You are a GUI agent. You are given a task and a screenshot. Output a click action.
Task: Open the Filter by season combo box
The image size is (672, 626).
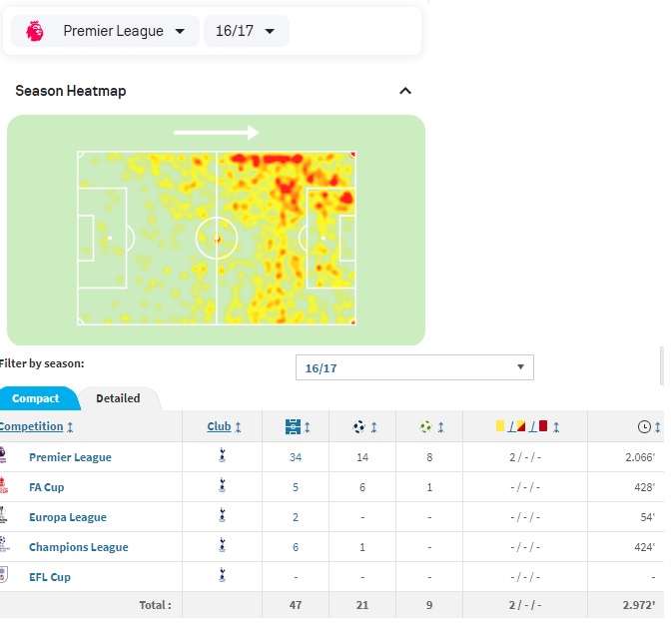414,367
